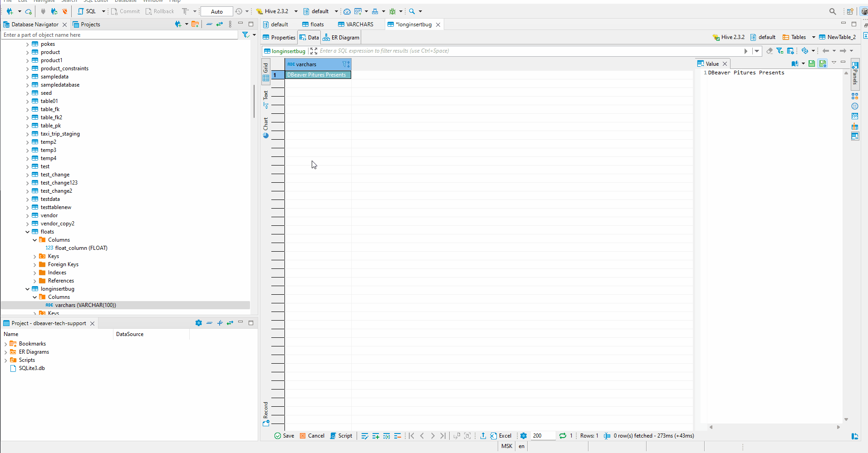This screenshot has height=453, width=868.
Task: Switch results view to Text mode
Action: point(266,100)
